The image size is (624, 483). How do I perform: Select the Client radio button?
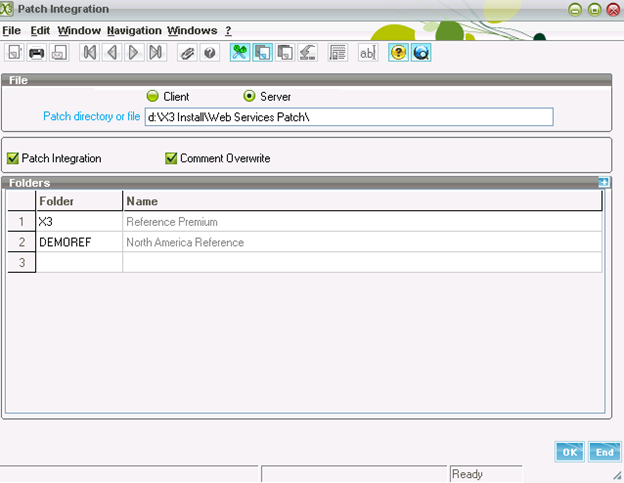153,97
